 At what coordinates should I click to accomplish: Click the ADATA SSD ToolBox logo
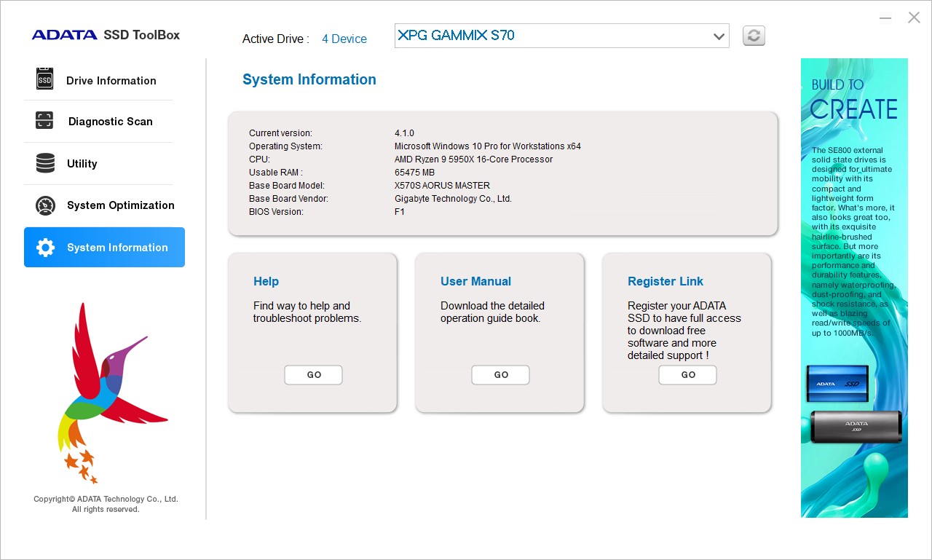[106, 35]
